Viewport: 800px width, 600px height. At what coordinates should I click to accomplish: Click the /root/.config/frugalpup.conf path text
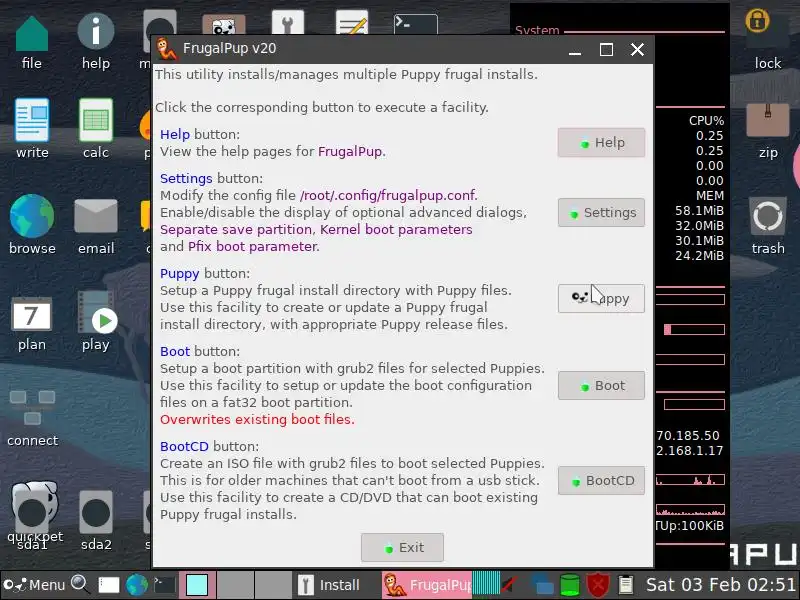pyautogui.click(x=389, y=195)
